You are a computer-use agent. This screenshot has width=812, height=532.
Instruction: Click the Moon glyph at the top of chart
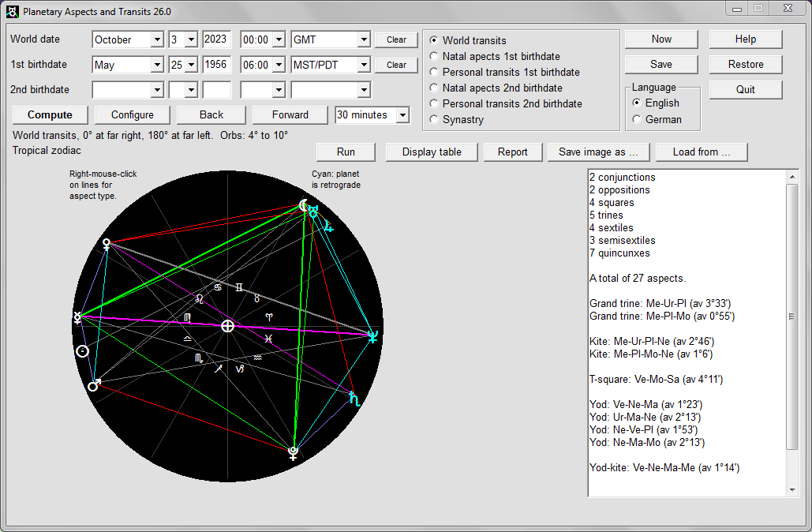303,205
